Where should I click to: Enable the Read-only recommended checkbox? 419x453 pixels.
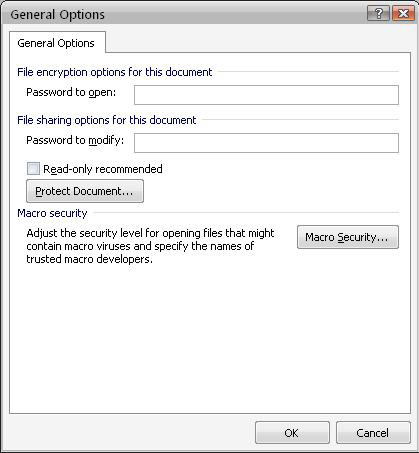(x=33, y=169)
